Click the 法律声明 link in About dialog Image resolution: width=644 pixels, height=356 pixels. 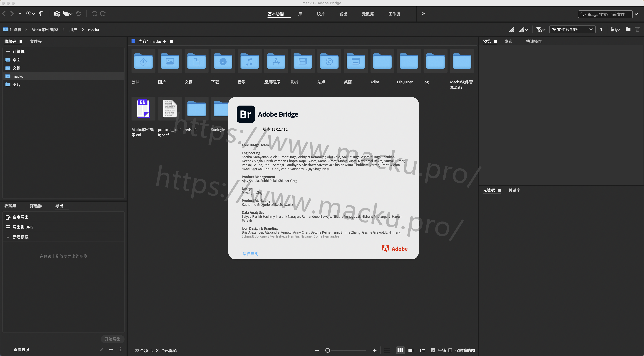coord(250,254)
